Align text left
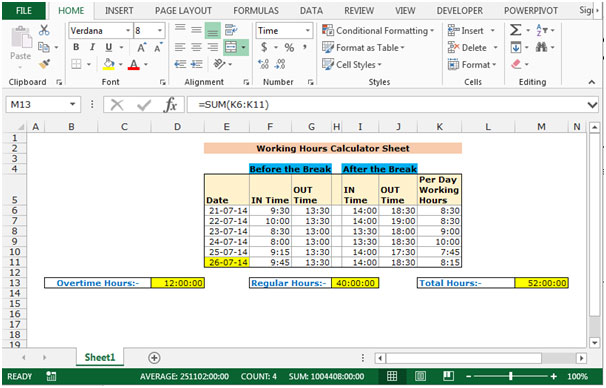The width and height of the screenshot is (606, 388). 180,47
